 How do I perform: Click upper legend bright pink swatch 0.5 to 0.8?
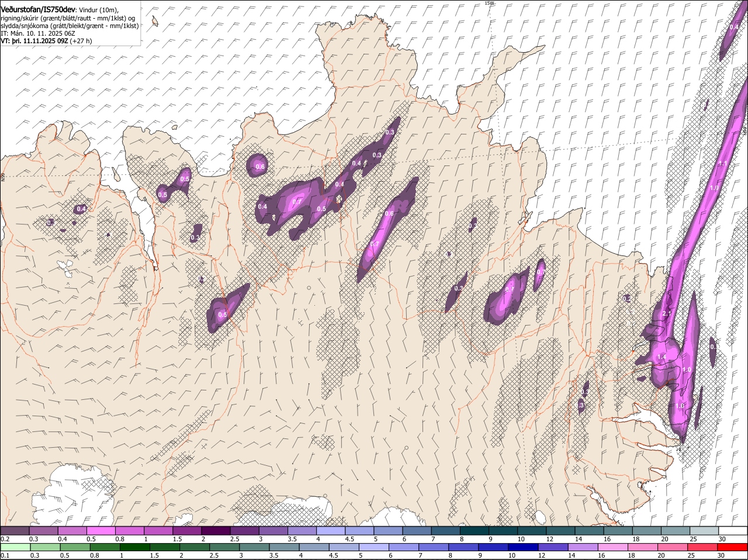click(x=101, y=530)
